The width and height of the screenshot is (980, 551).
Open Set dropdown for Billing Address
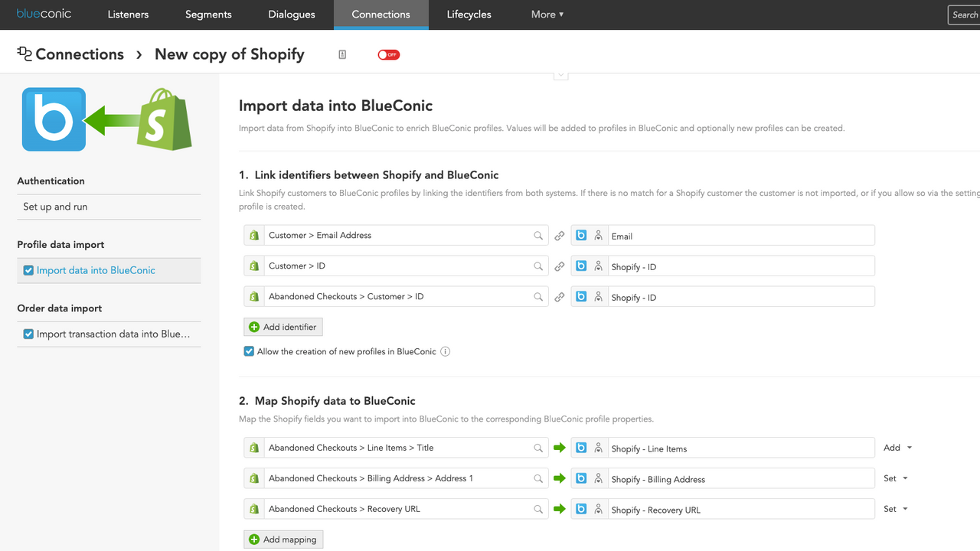click(896, 478)
